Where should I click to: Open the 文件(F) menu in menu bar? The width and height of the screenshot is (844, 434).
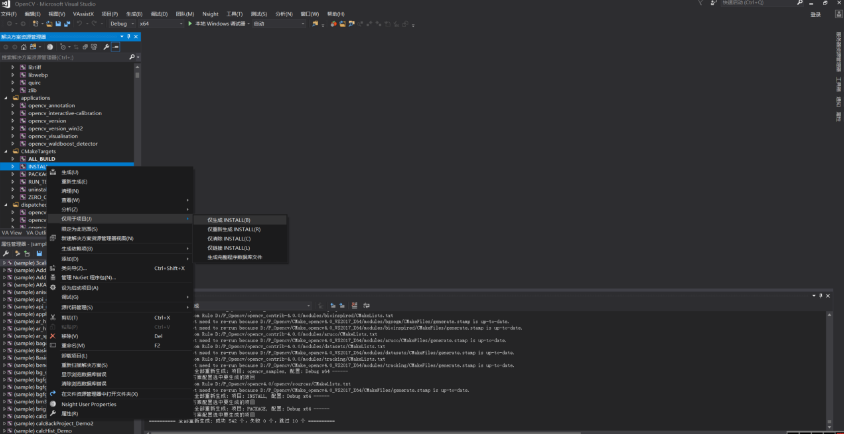[x=9, y=14]
